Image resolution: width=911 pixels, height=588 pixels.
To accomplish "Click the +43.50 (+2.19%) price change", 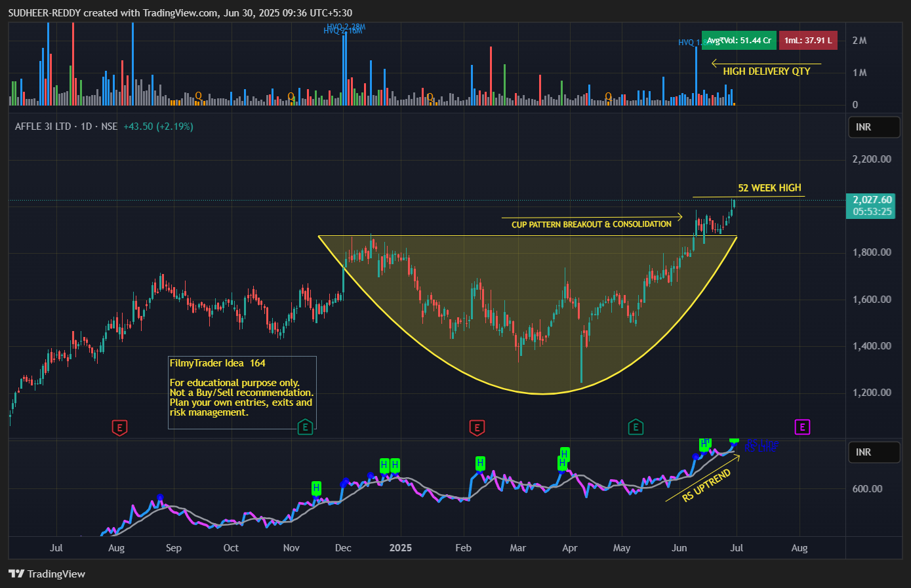I will pos(158,127).
